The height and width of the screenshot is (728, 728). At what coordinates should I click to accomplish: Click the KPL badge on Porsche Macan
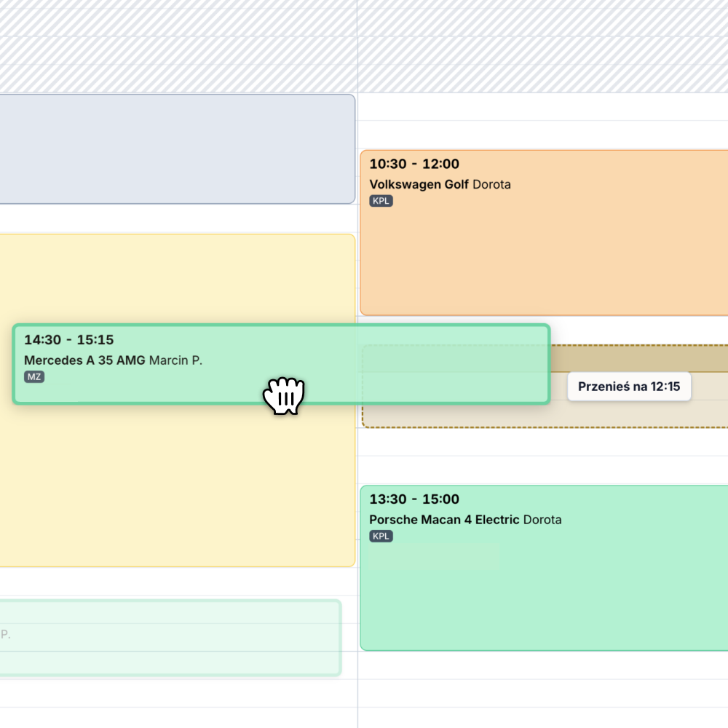point(381,537)
